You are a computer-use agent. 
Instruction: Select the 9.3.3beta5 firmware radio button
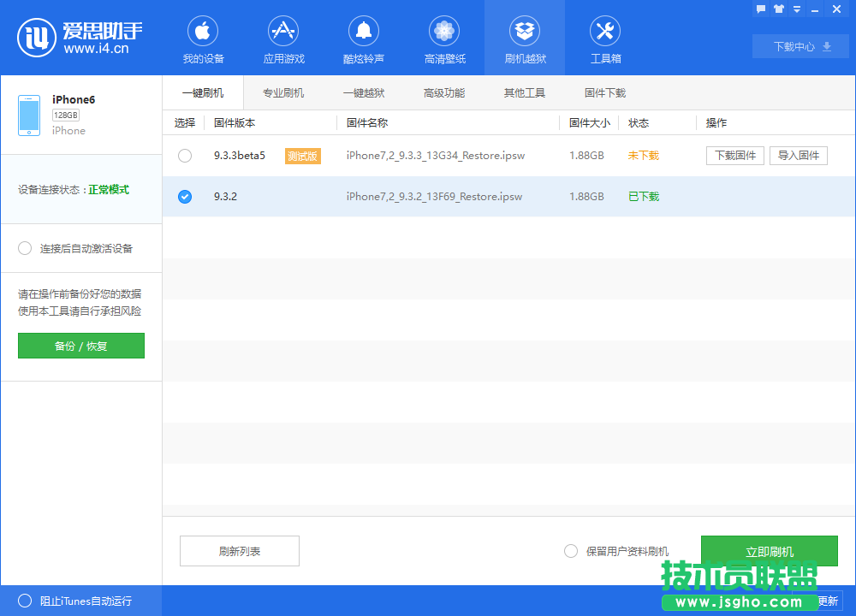[184, 156]
